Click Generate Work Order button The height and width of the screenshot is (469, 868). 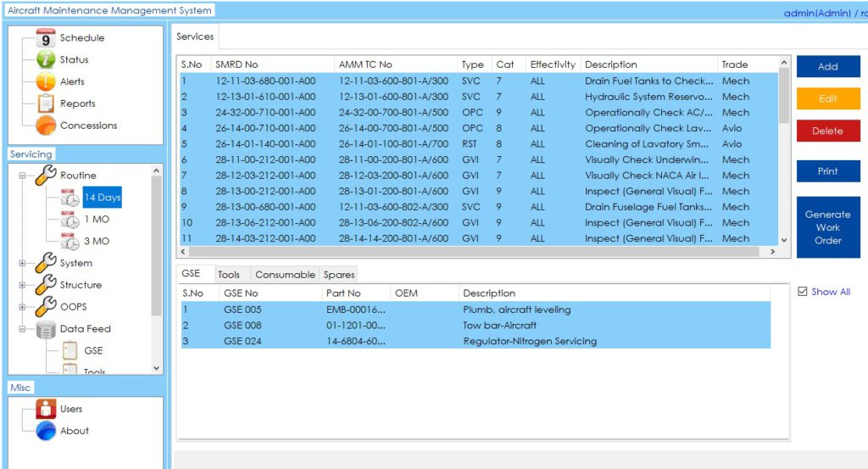[828, 227]
